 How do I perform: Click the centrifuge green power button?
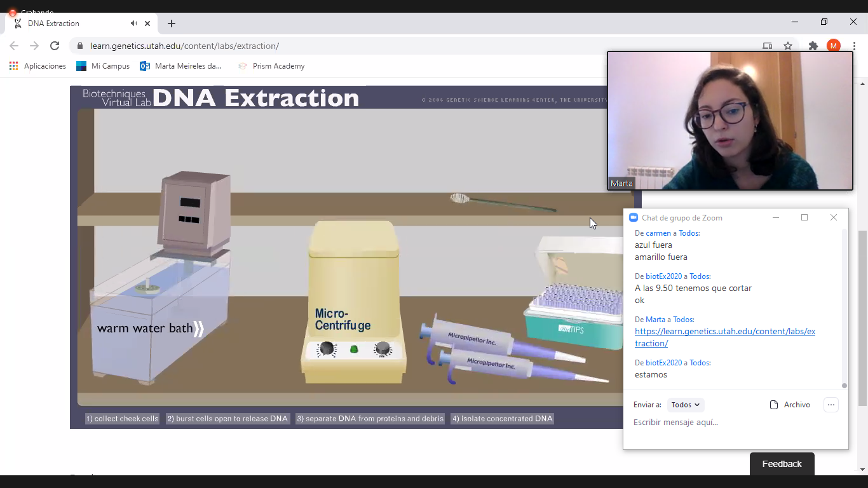tap(354, 349)
